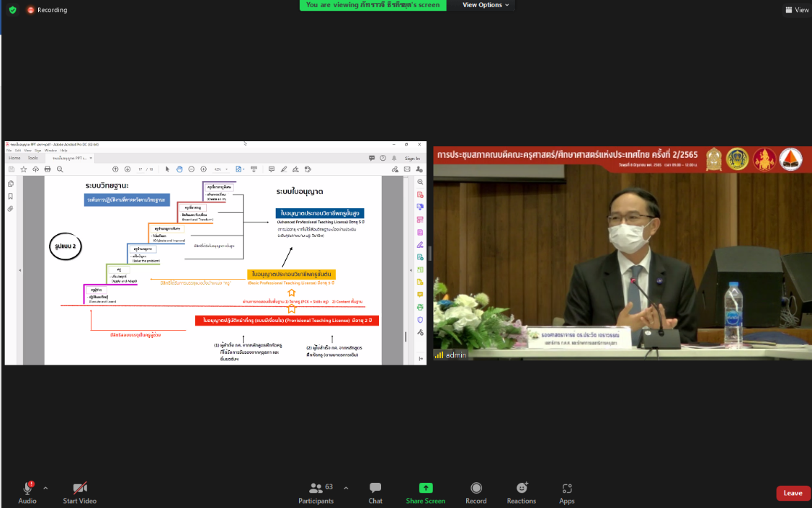The height and width of the screenshot is (508, 812).
Task: Click Sign In in Acrobat
Action: pyautogui.click(x=412, y=159)
